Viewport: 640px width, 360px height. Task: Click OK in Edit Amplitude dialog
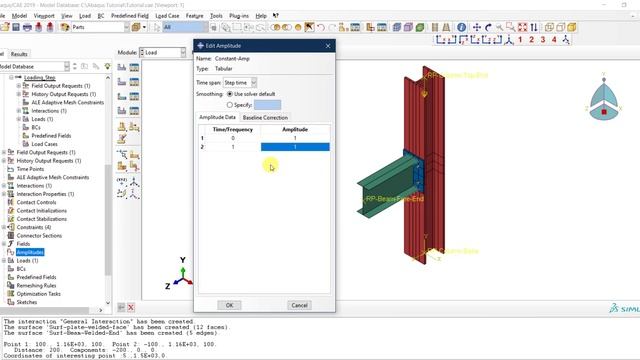(229, 305)
